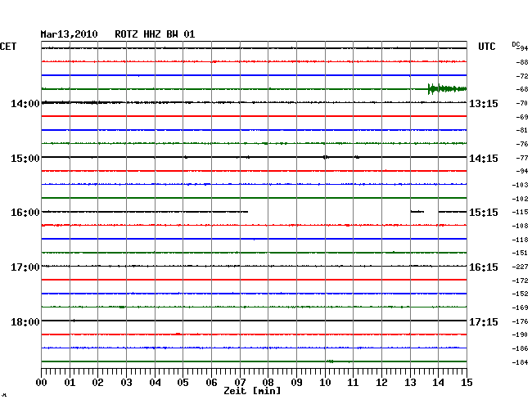Click the 17:15 UTC time label
The height and width of the screenshot is (404, 532).
484,321
